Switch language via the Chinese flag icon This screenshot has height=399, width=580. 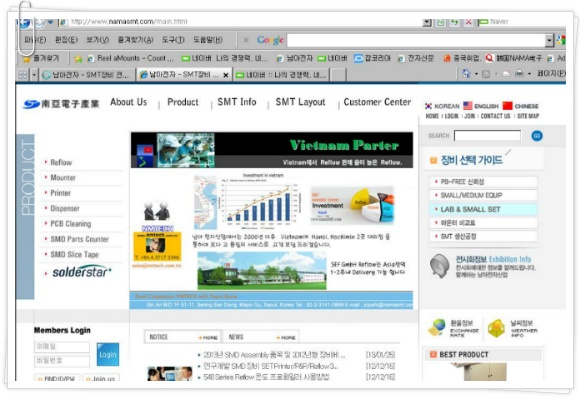(508, 106)
